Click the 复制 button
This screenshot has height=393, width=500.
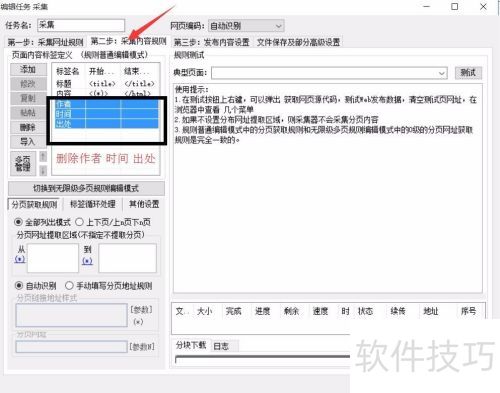pyautogui.click(x=28, y=98)
